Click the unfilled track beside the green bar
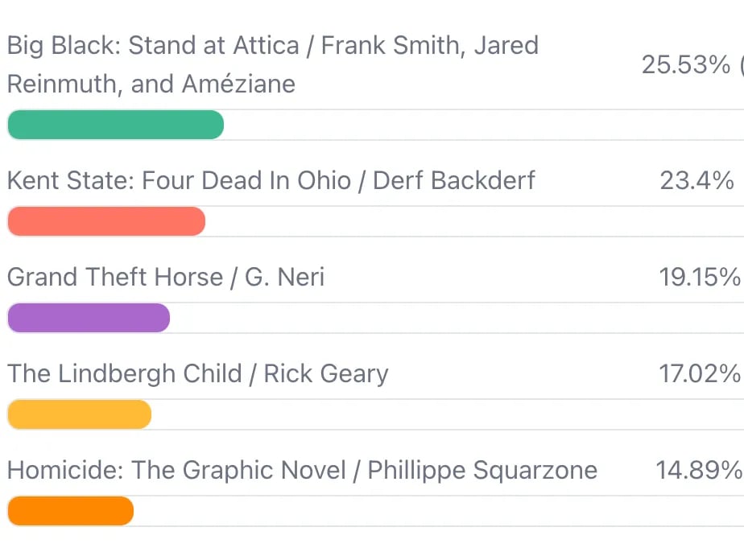744x560 pixels. tap(483, 125)
